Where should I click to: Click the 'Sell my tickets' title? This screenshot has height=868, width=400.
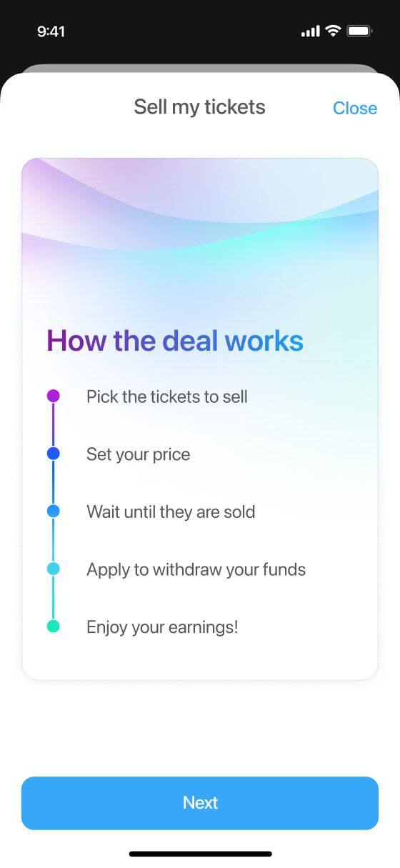coord(200,107)
